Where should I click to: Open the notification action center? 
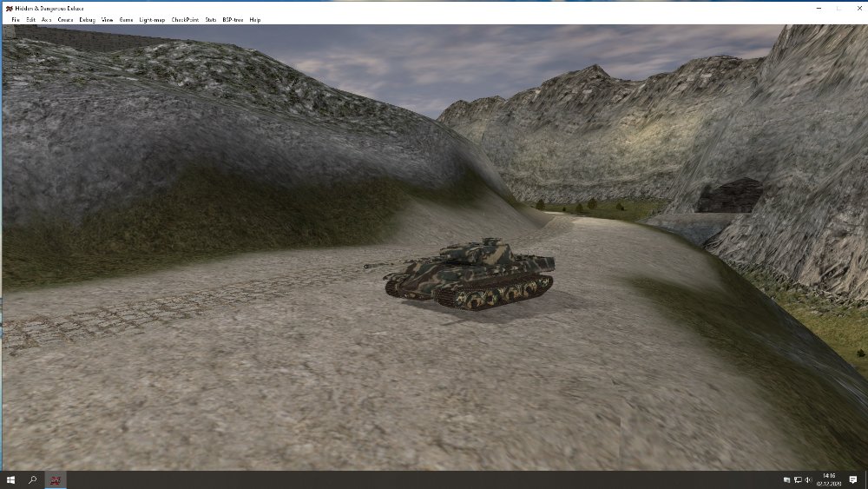click(853, 480)
